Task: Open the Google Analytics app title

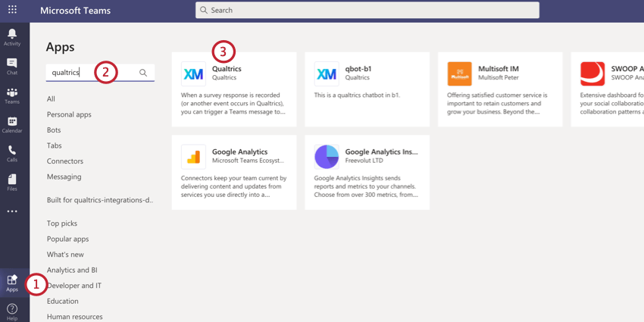Action: click(x=240, y=152)
